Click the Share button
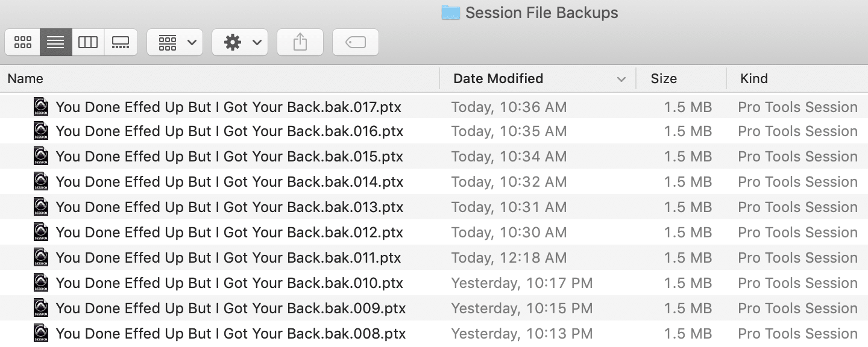Viewport: 868px width, 347px height. [300, 42]
